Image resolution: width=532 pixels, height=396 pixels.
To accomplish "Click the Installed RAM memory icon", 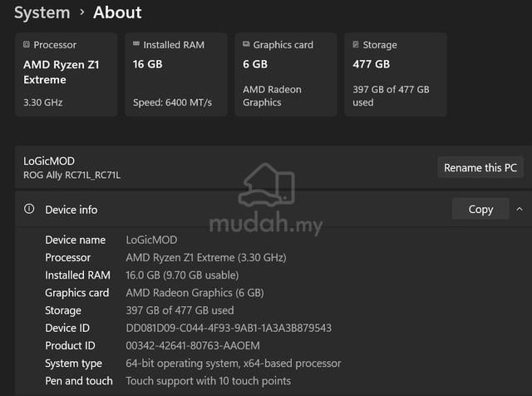I will [x=136, y=44].
